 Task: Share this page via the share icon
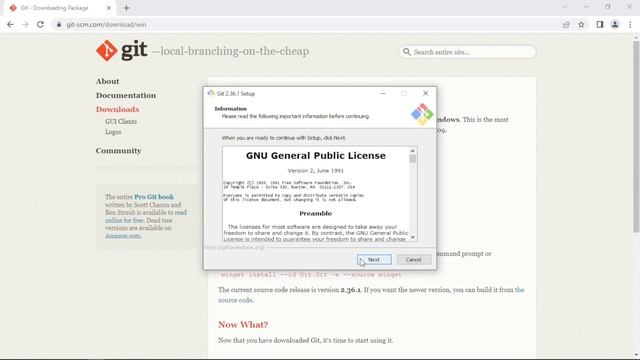point(566,24)
